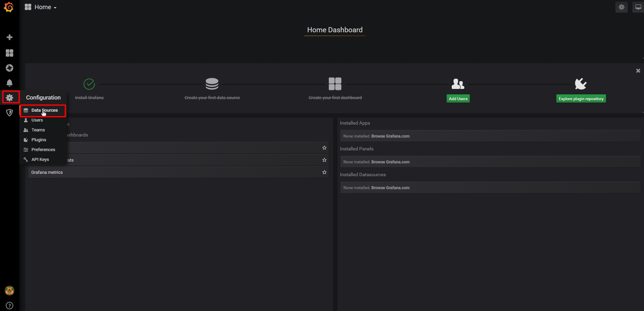Click the Configuration menu header
Viewport: 644px width, 311px height.
coord(43,97)
